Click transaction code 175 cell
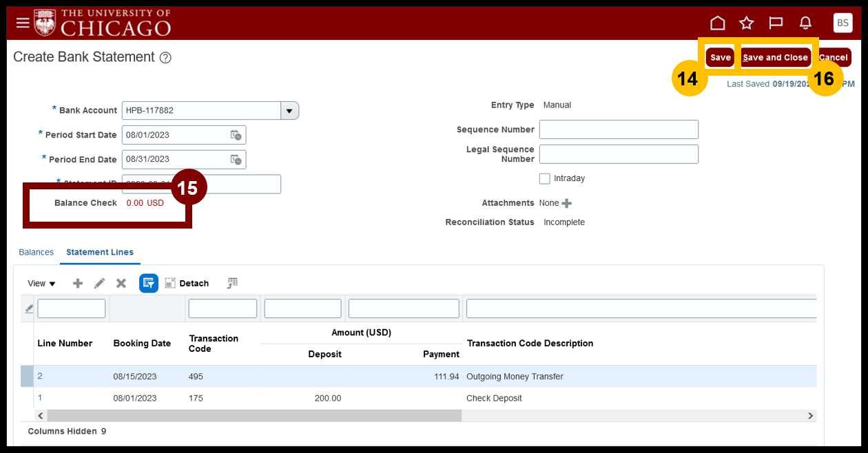The image size is (868, 453). coord(196,398)
